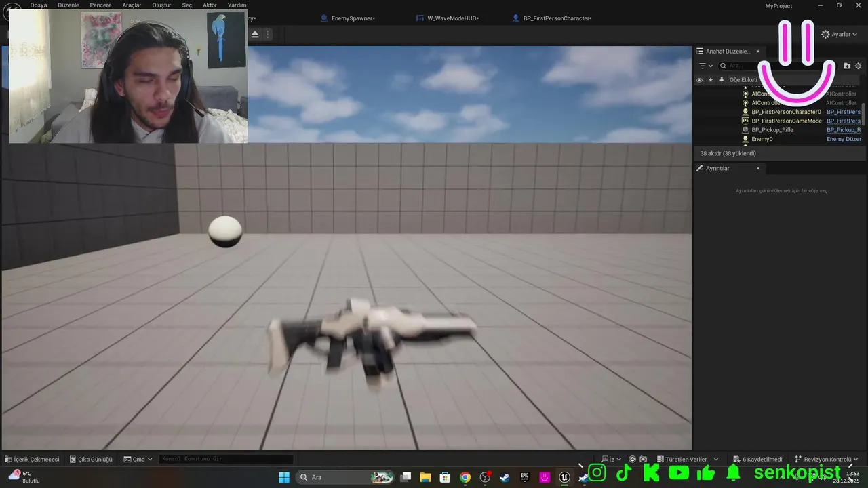The width and height of the screenshot is (868, 488).
Task: Open Unreal Engine icon in the taskbar
Action: click(x=564, y=477)
